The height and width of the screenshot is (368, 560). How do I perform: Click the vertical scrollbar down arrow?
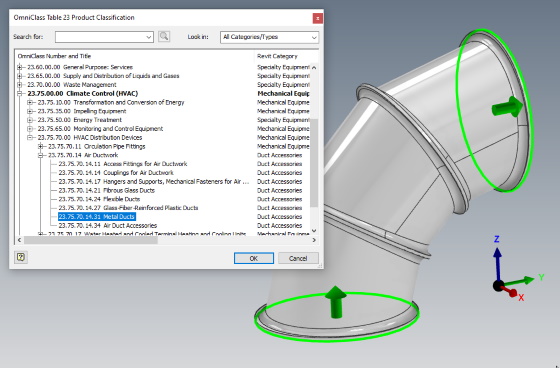314,231
